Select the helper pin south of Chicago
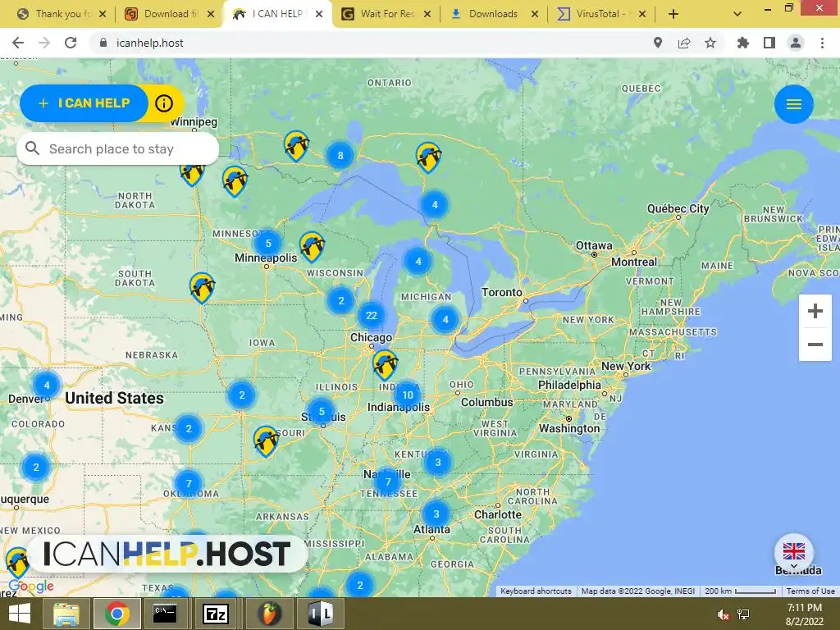Viewport: 840px width, 630px height. tap(385, 364)
